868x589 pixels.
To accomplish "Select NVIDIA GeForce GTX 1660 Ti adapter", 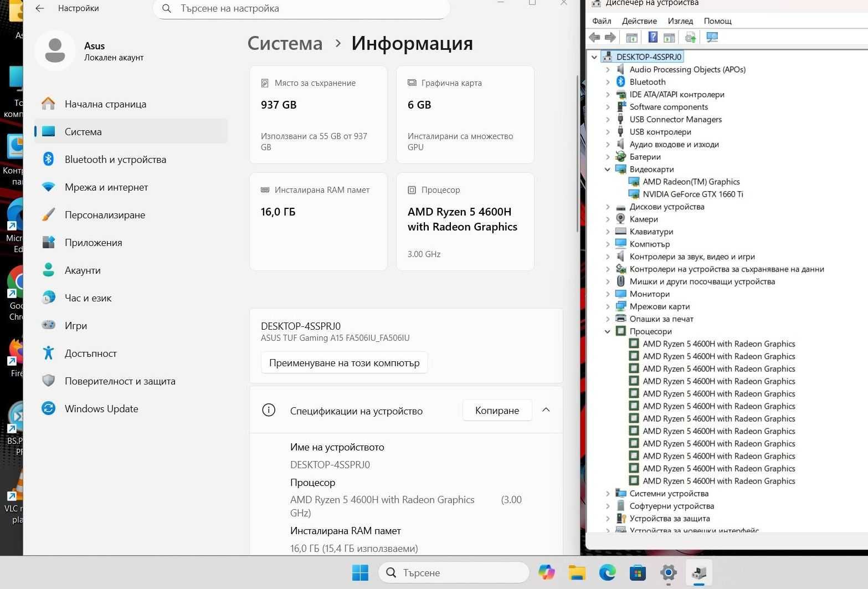I will click(x=692, y=194).
